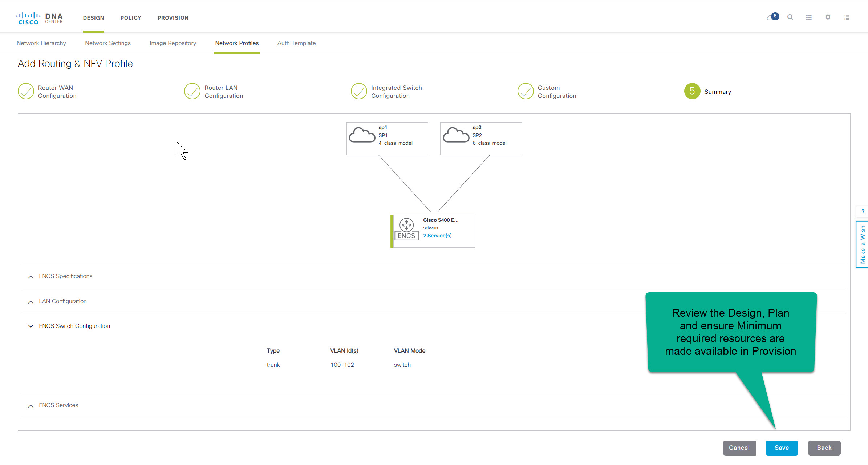Expand ENCS Services section
868x465 pixels.
tap(31, 406)
